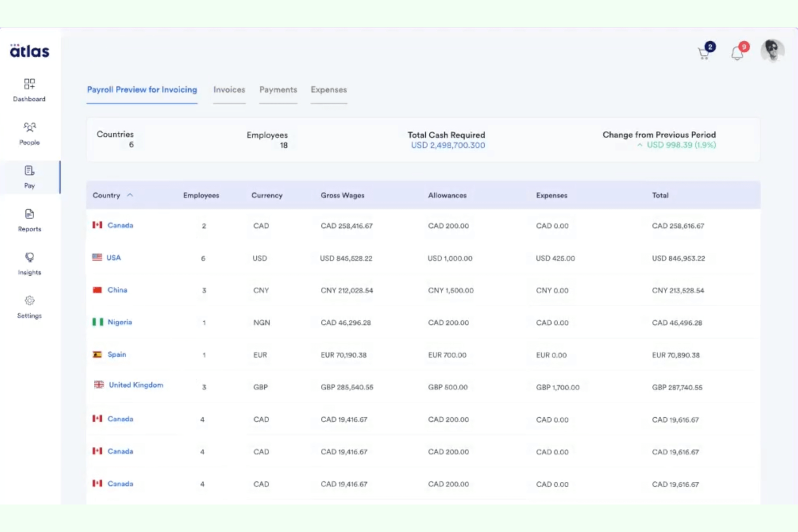This screenshot has height=532, width=798.
Task: Open Insights from the sidebar
Action: pyautogui.click(x=29, y=264)
